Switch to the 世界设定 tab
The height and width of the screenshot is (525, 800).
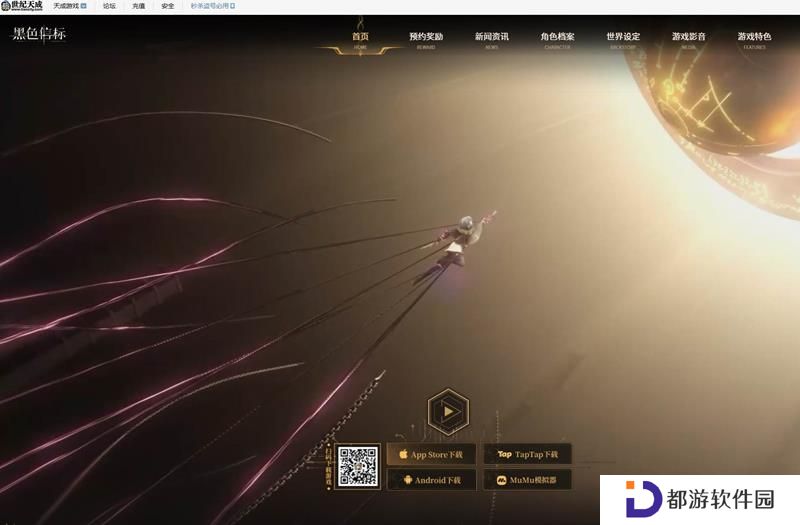623,38
